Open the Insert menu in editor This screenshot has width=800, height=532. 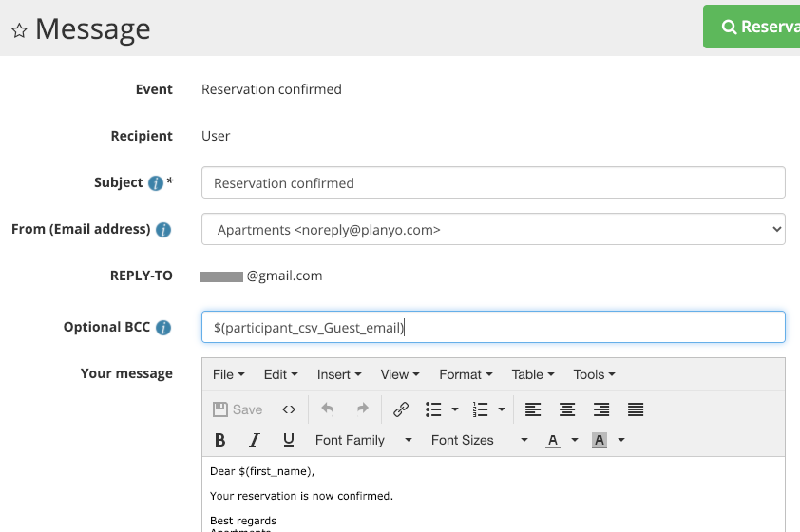coord(339,374)
